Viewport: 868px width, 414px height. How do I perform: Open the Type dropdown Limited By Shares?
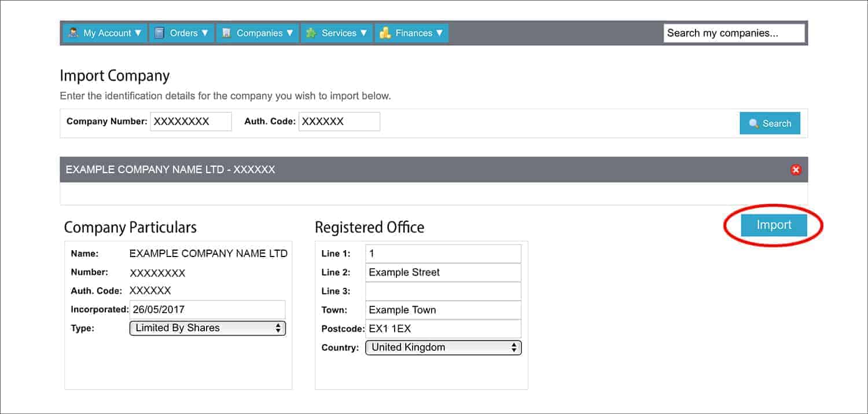[x=208, y=328]
